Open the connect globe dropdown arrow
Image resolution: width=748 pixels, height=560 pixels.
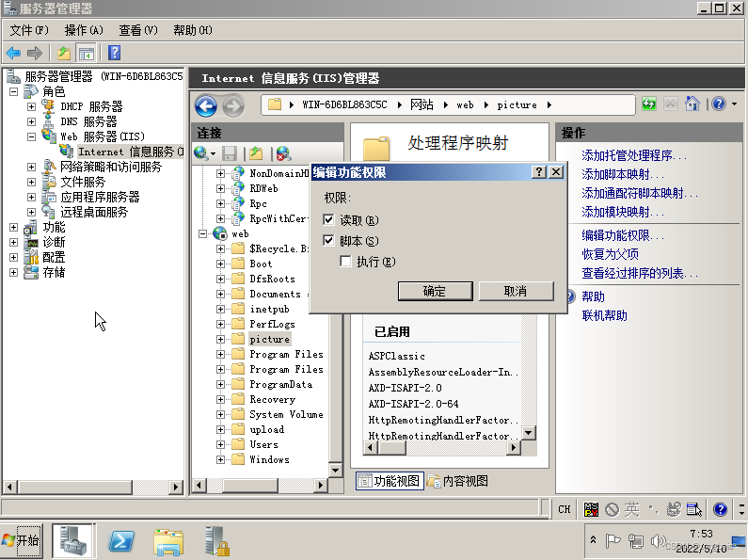(213, 154)
